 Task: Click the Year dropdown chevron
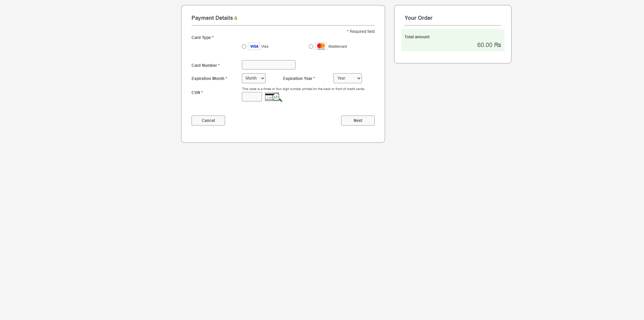pyautogui.click(x=357, y=78)
